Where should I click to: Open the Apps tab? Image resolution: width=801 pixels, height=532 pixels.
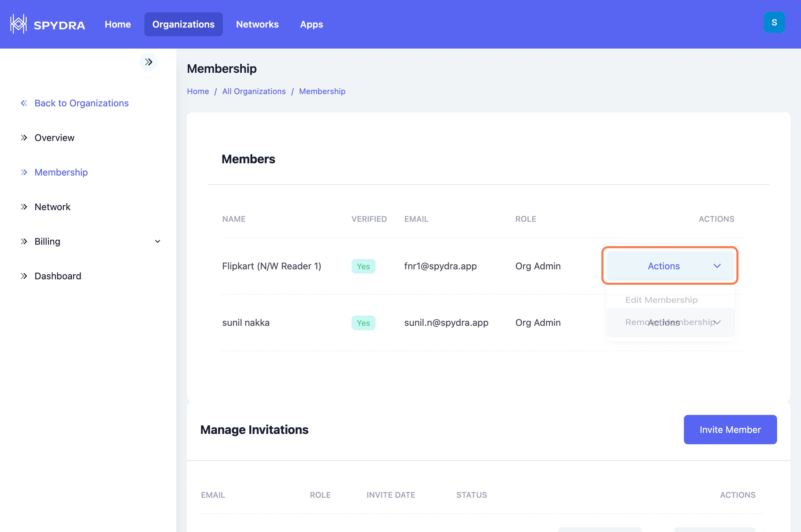tap(311, 24)
